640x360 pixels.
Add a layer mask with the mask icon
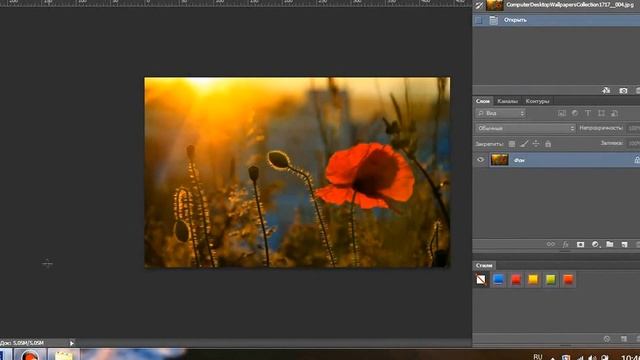[x=580, y=244]
